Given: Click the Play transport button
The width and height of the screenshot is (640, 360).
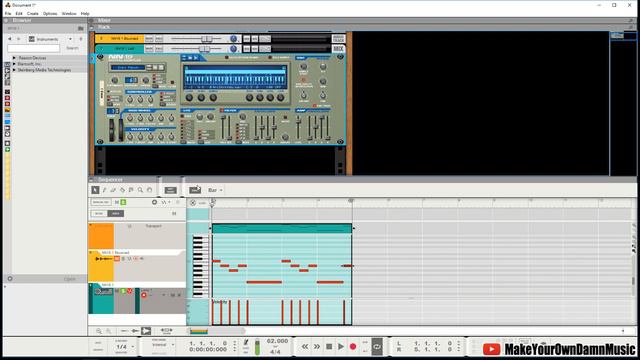Looking at the screenshot, I should coord(341,347).
